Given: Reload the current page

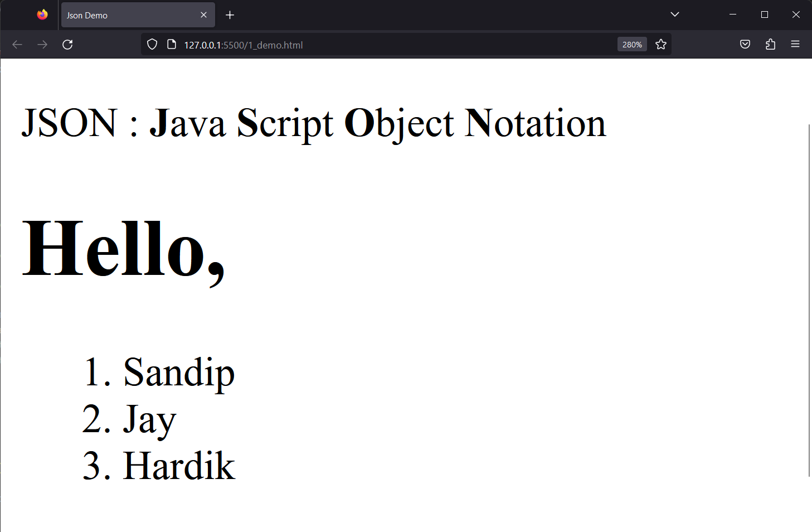Looking at the screenshot, I should coord(67,45).
